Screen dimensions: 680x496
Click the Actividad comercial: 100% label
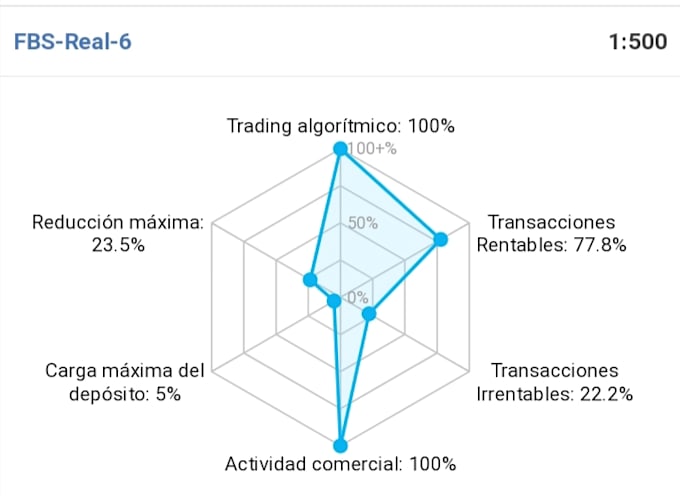pyautogui.click(x=340, y=464)
